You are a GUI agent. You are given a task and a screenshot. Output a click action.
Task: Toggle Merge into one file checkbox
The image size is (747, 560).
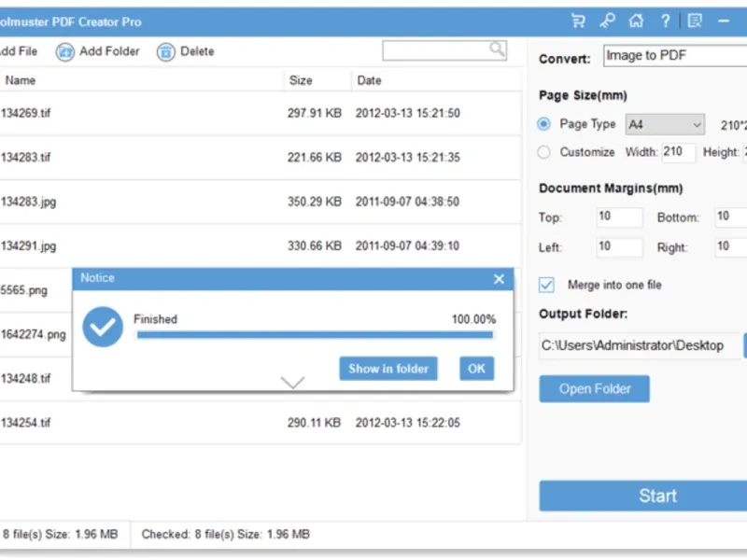click(546, 286)
